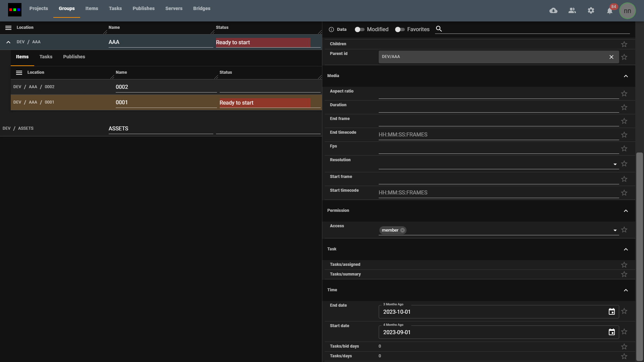Image resolution: width=644 pixels, height=362 pixels.
Task: Click the nn user avatar button
Action: [x=627, y=11]
